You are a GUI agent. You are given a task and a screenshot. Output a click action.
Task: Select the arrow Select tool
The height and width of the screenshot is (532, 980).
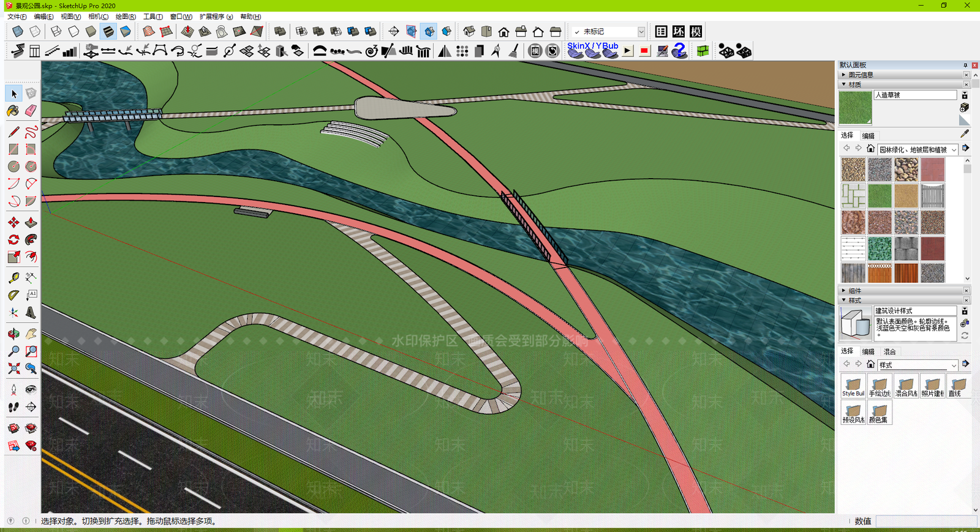pos(13,94)
